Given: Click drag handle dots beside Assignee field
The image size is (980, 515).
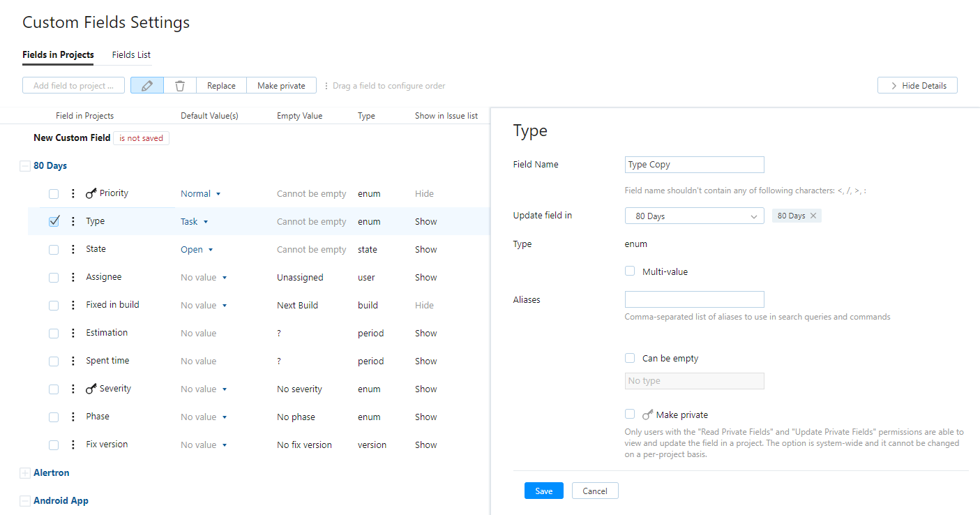Looking at the screenshot, I should coord(73,278).
